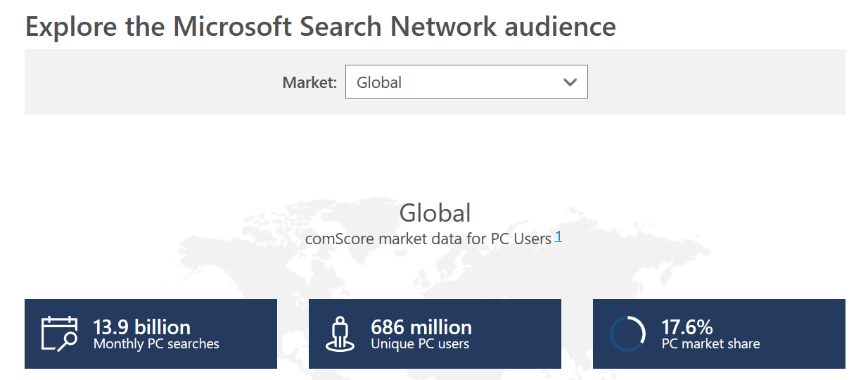Click the 13.9 billion figure
868x380 pixels.
[x=141, y=327]
